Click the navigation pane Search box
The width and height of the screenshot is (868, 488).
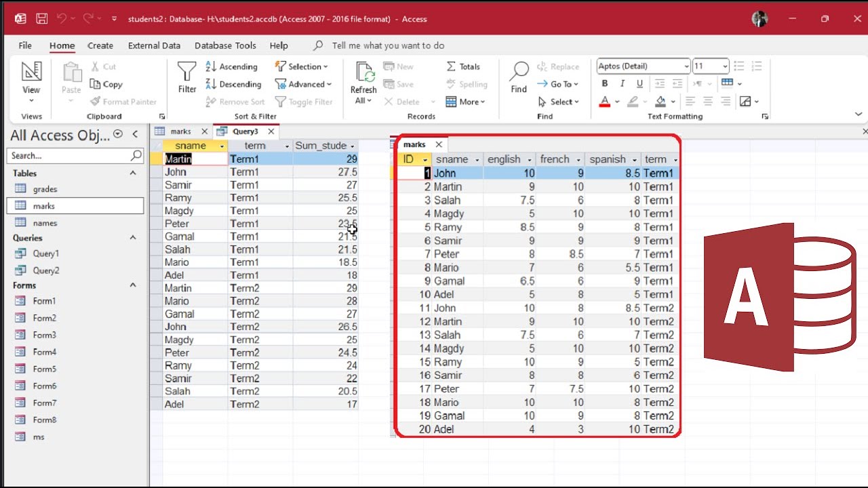point(76,155)
